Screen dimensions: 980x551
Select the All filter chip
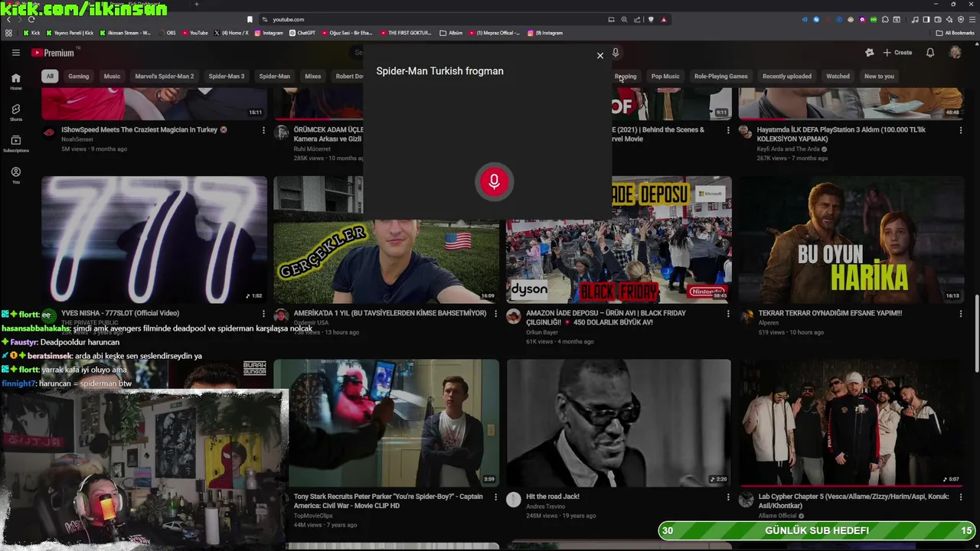click(x=50, y=77)
